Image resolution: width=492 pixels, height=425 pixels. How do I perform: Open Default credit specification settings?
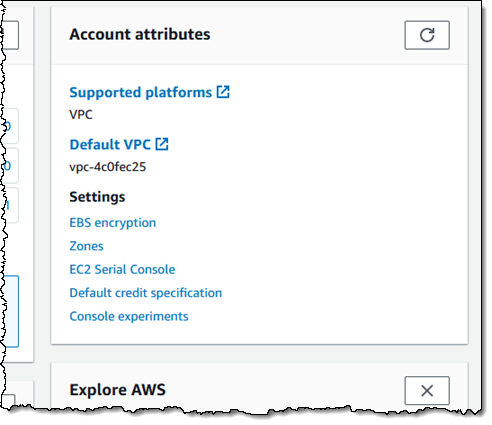146,293
